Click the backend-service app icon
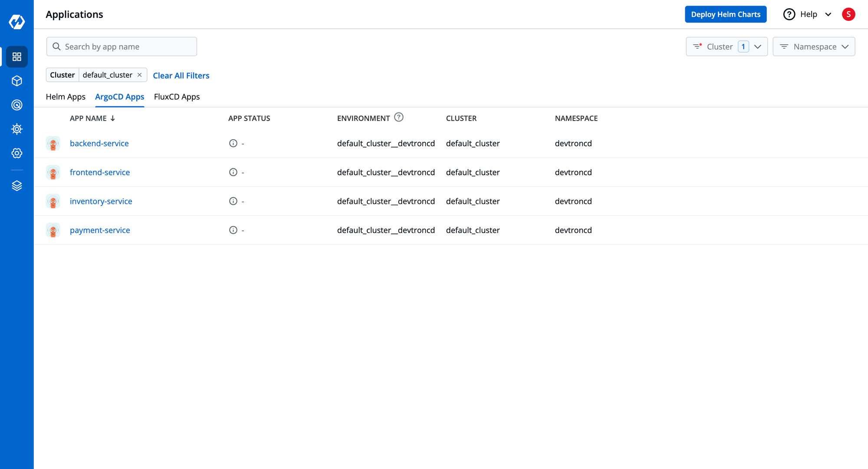 click(x=53, y=143)
